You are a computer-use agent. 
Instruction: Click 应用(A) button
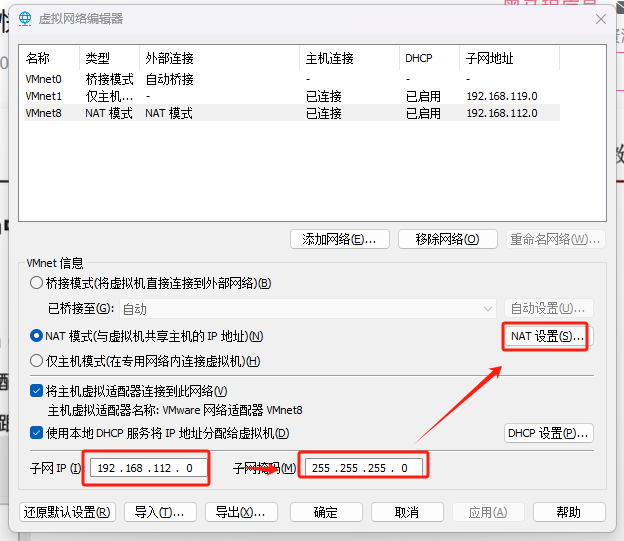pyautogui.click(x=488, y=512)
